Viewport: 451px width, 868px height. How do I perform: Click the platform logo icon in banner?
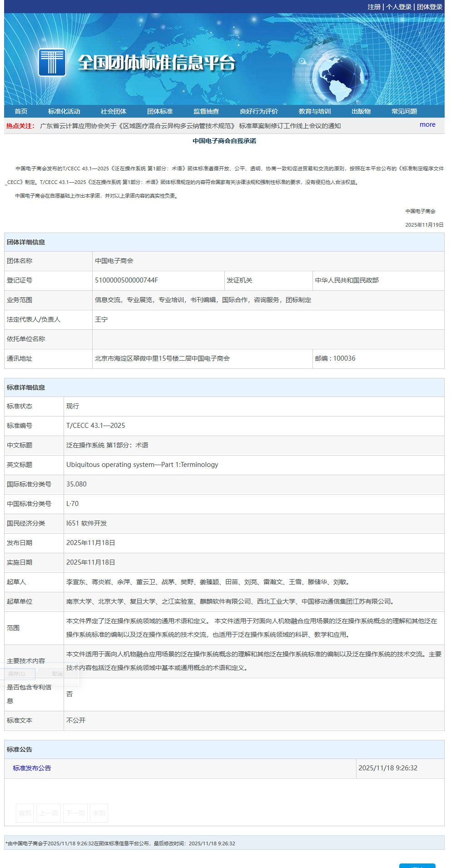point(52,62)
